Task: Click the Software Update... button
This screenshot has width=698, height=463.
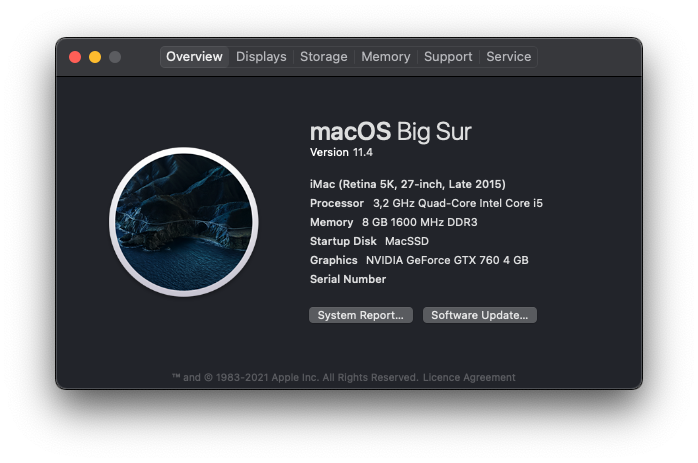Action: (479, 315)
